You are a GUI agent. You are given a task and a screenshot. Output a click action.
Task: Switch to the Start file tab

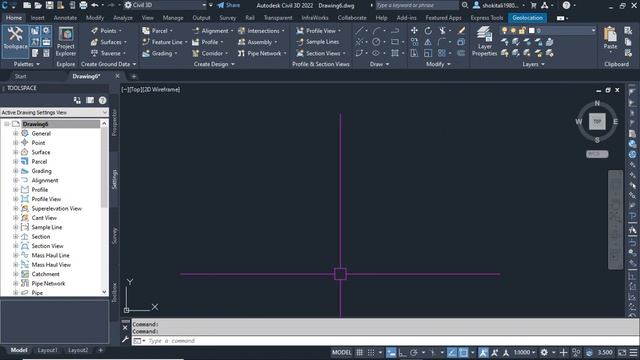20,76
